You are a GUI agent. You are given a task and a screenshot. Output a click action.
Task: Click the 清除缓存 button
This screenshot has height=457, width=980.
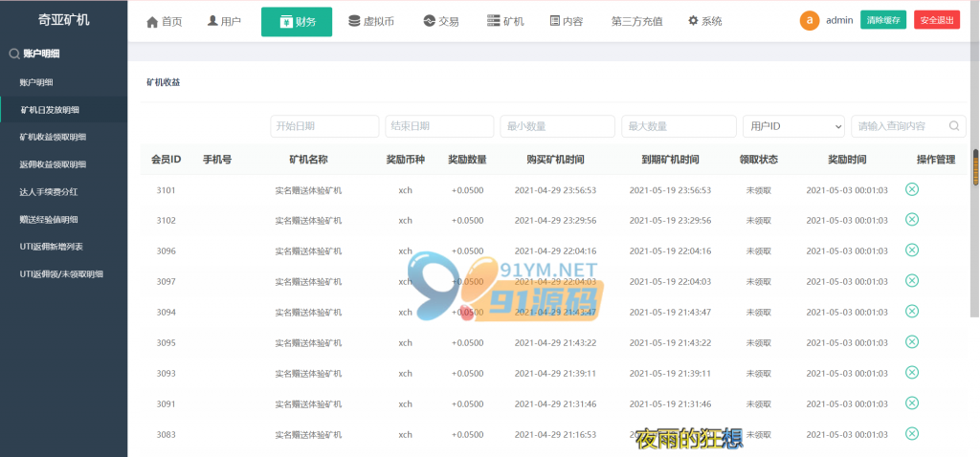(883, 20)
